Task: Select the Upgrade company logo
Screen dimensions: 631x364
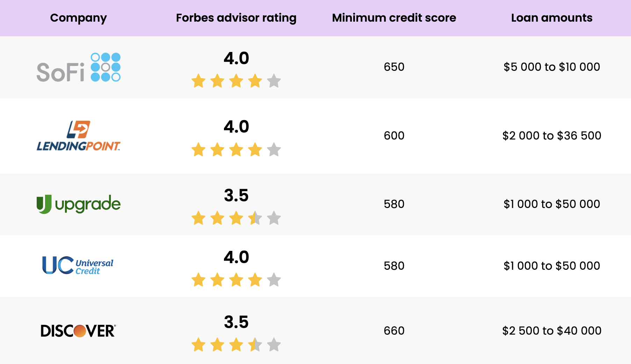Action: pyautogui.click(x=79, y=204)
